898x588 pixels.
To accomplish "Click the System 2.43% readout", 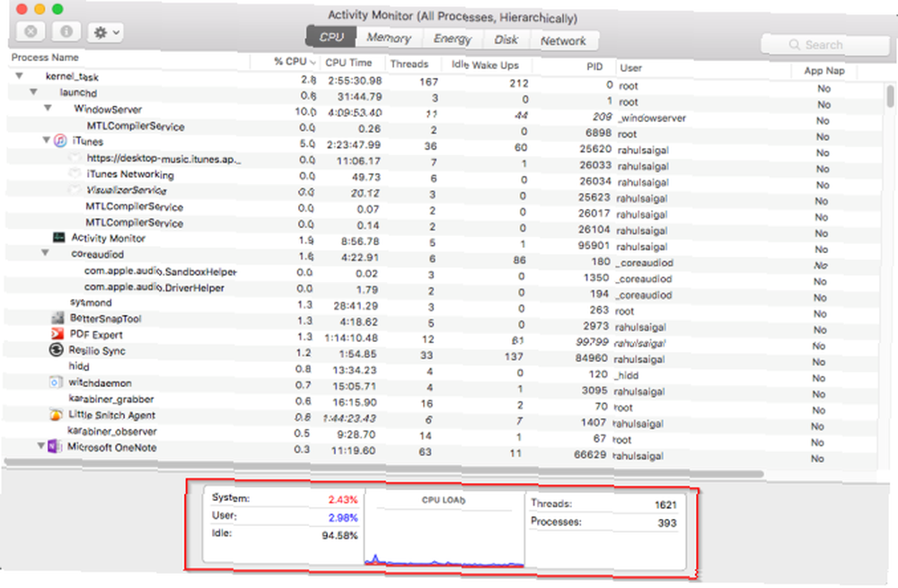I will click(x=284, y=498).
